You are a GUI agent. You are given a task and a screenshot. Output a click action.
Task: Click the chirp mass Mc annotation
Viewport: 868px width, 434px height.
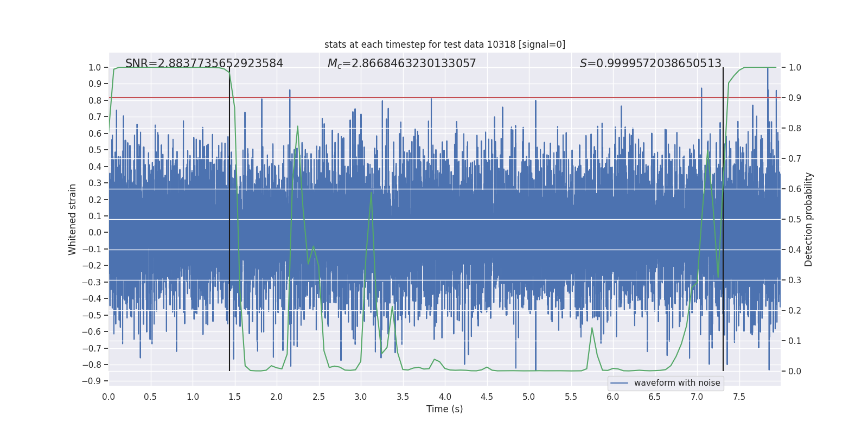tap(401, 63)
